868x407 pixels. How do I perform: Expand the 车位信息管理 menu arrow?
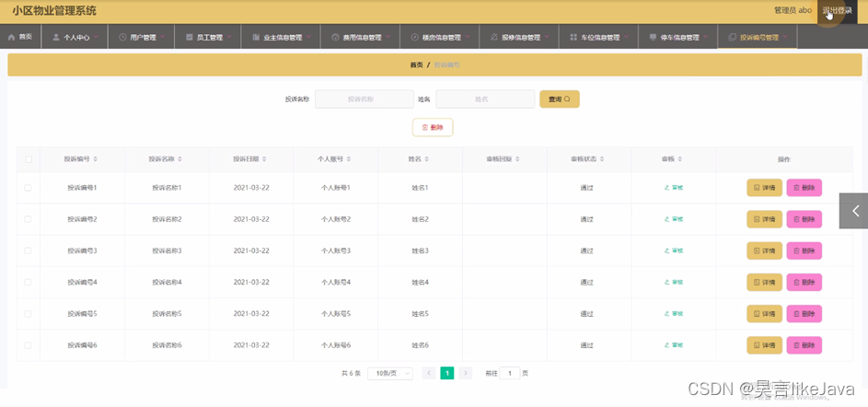coord(626,37)
